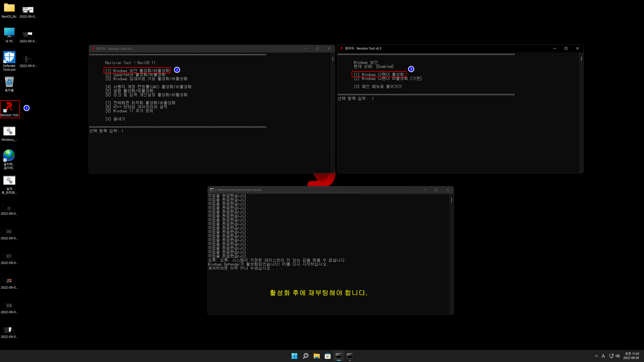Click the "[X] 메인 메뉴로 돌아가기" line
The width and height of the screenshot is (644, 362).
[x=378, y=87]
